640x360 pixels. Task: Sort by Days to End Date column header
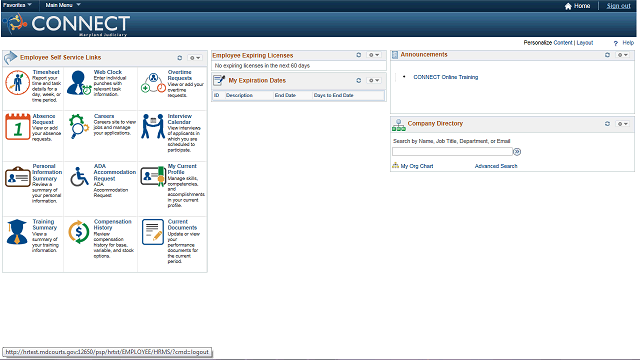coord(333,95)
